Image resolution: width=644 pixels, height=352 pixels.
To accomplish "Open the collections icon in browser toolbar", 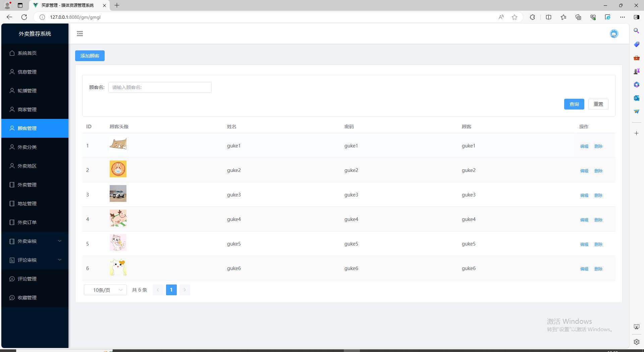I will 578,17.
